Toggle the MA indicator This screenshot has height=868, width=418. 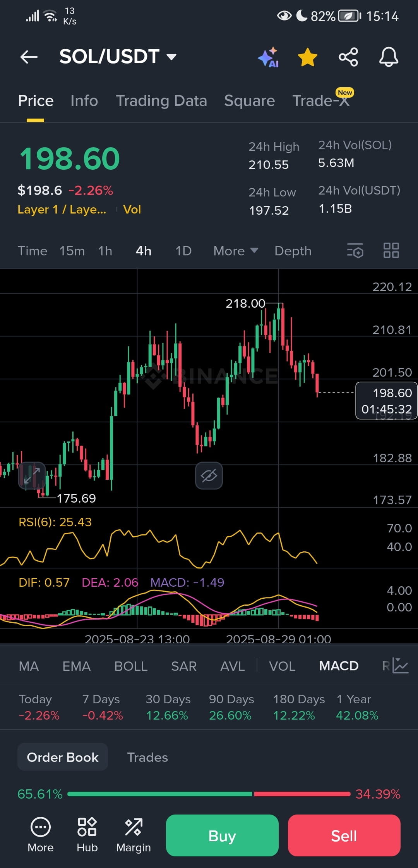pyautogui.click(x=29, y=666)
